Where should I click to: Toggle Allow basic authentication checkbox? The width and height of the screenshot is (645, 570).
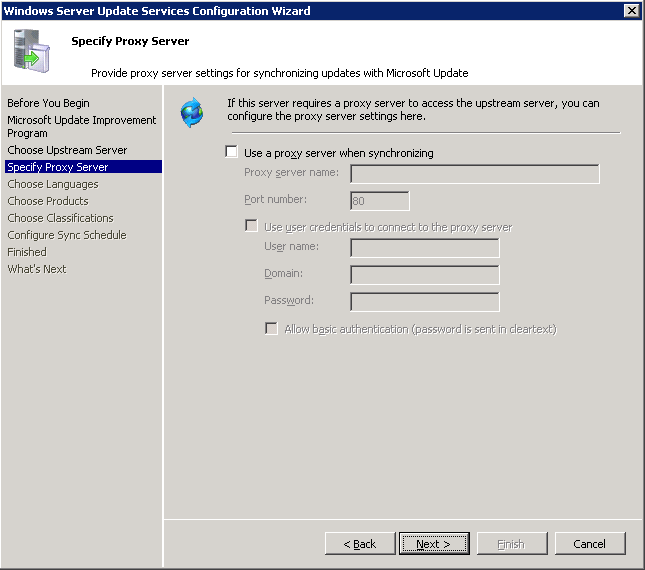[x=271, y=328]
